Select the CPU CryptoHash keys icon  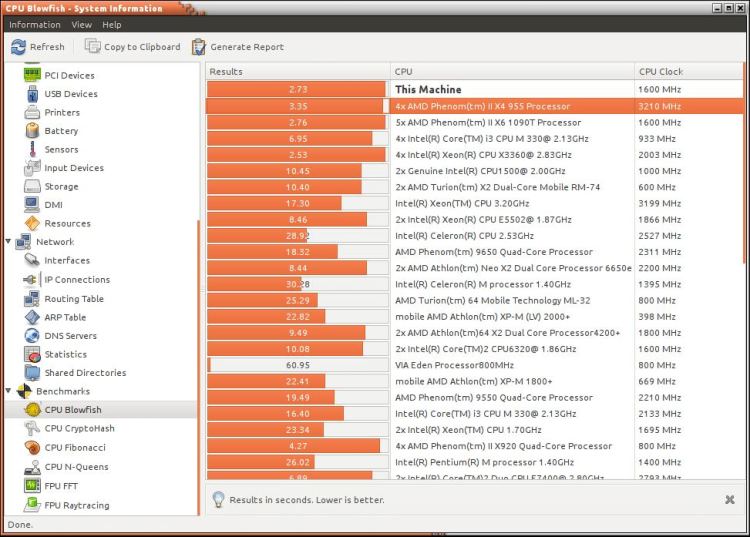click(32, 428)
